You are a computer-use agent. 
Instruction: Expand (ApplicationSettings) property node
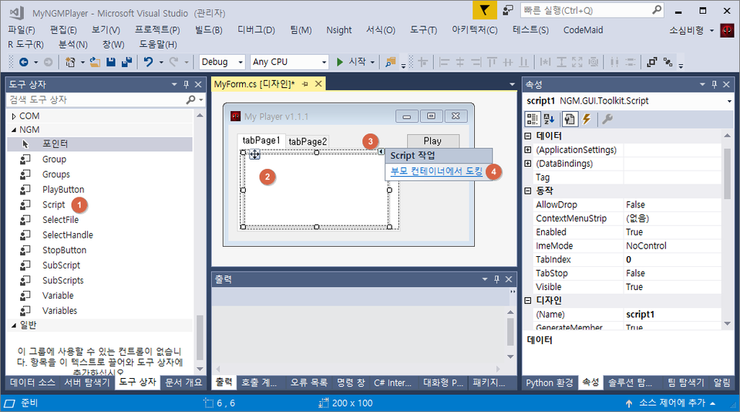coord(528,150)
